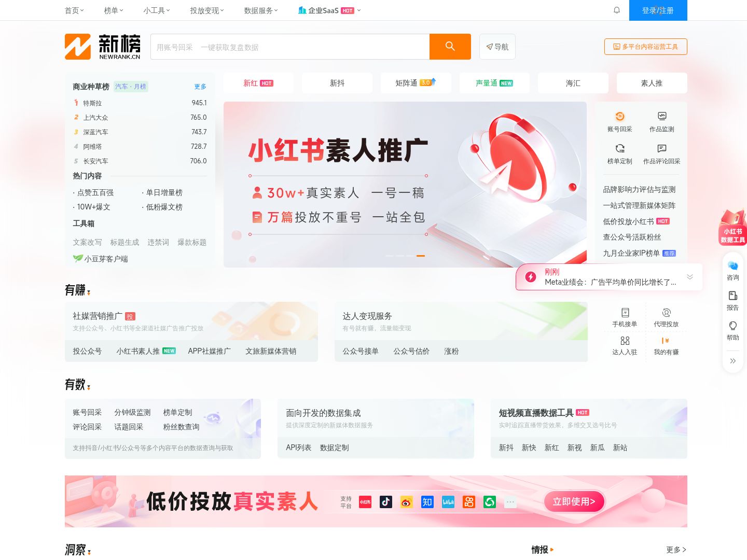The image size is (747, 560).
Task: Click the 多平台内容运营工具 button
Action: point(646,47)
